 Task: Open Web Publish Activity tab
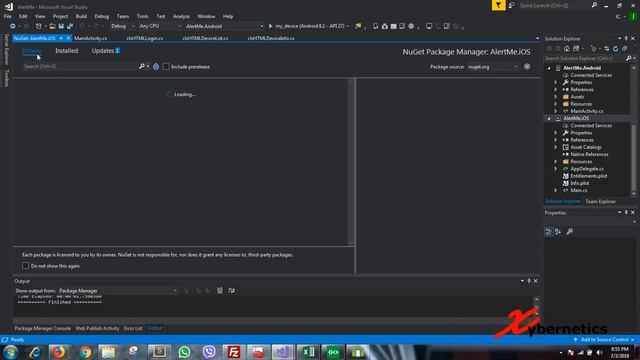pos(97,328)
